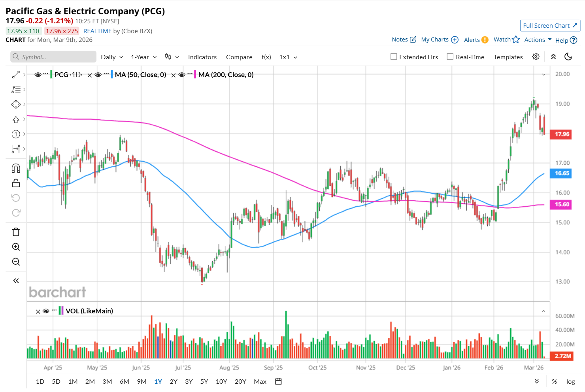Image resolution: width=585 pixels, height=392 pixels.
Task: Click the zoom in magnifier icon
Action: [16, 247]
